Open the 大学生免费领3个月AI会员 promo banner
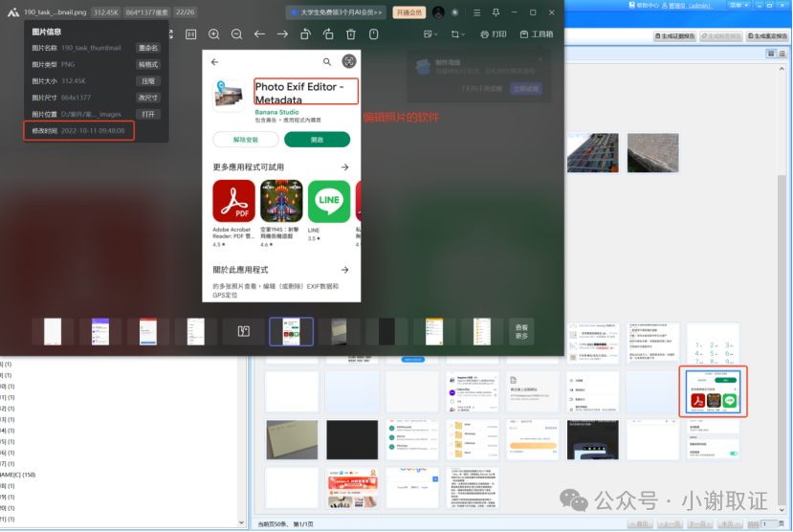793x532 pixels. point(337,12)
